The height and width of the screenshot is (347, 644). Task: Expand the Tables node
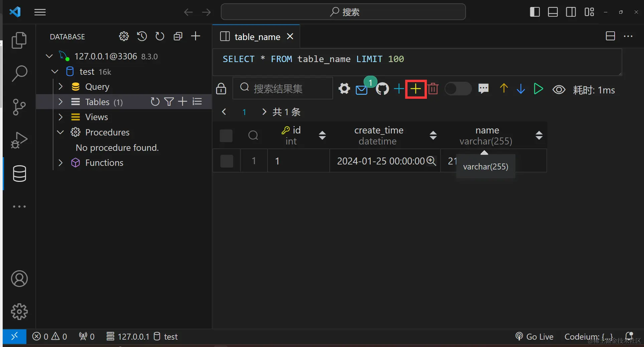60,102
